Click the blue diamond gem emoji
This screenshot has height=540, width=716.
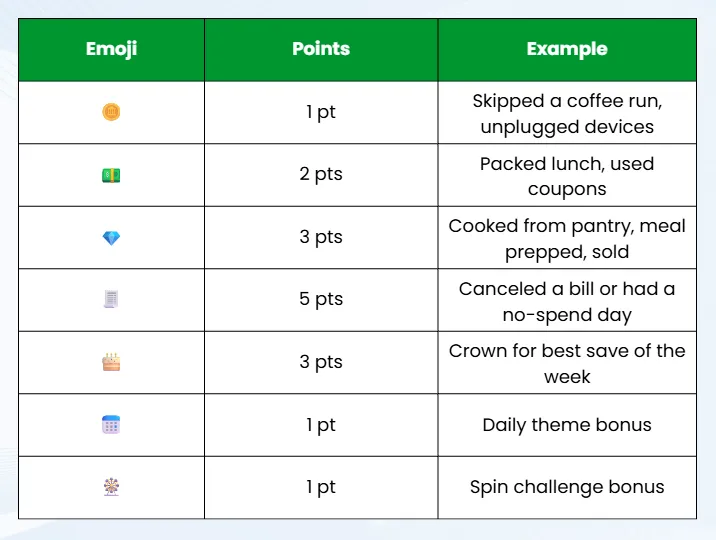pyautogui.click(x=111, y=238)
